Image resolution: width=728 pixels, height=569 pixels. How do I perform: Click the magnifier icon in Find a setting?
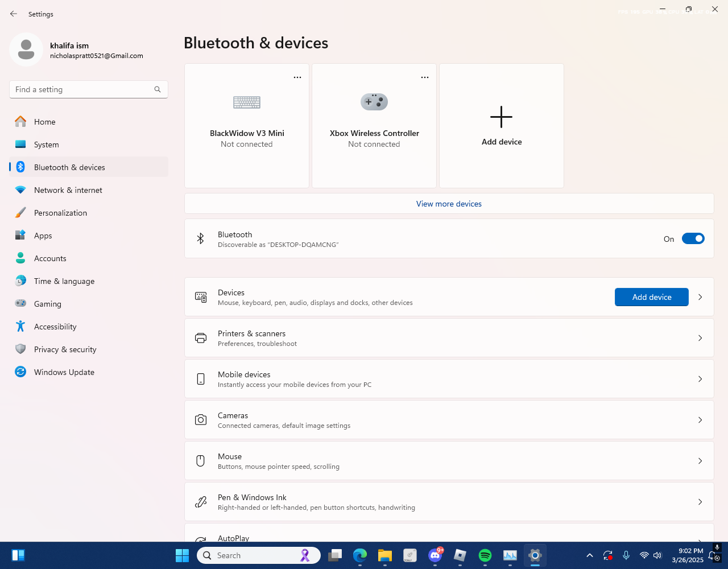158,89
